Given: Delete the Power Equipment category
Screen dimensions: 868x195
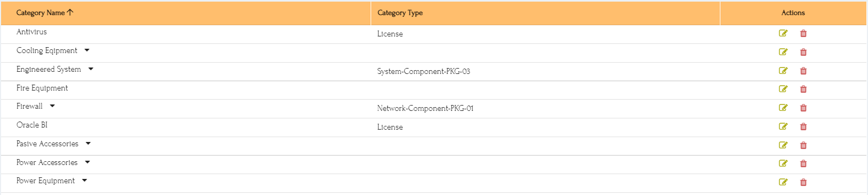Looking at the screenshot, I should pos(803,182).
